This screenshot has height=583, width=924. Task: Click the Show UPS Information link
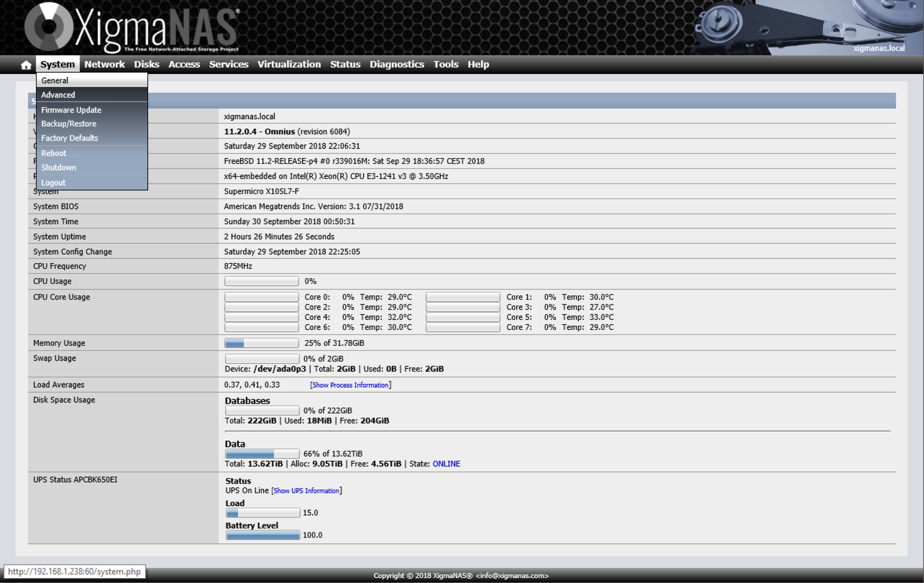pos(306,491)
